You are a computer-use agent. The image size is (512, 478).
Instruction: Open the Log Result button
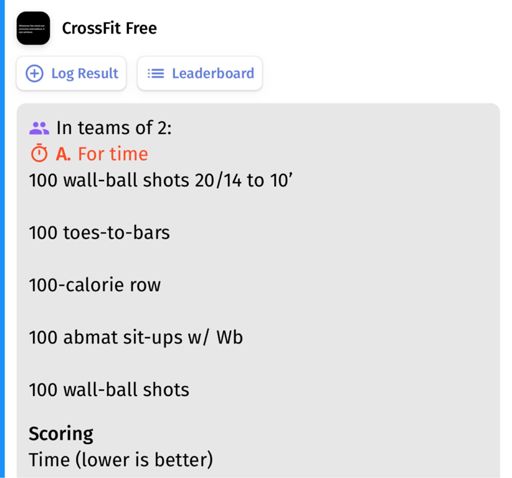[x=71, y=73]
